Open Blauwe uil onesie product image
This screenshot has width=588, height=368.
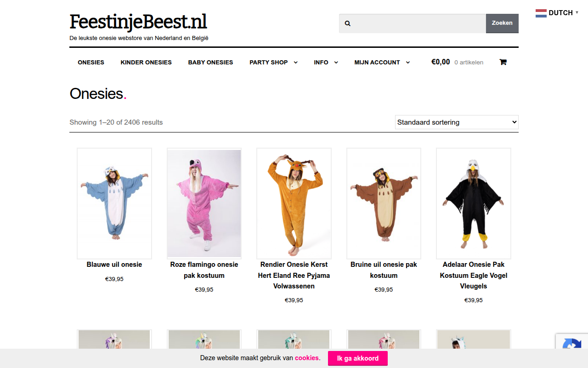[114, 203]
